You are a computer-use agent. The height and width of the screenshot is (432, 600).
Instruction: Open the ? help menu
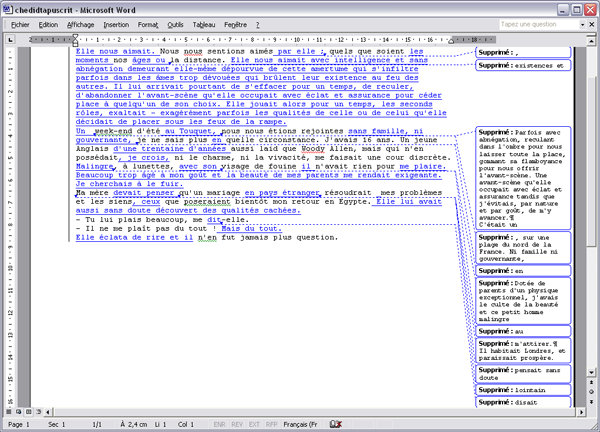click(258, 25)
